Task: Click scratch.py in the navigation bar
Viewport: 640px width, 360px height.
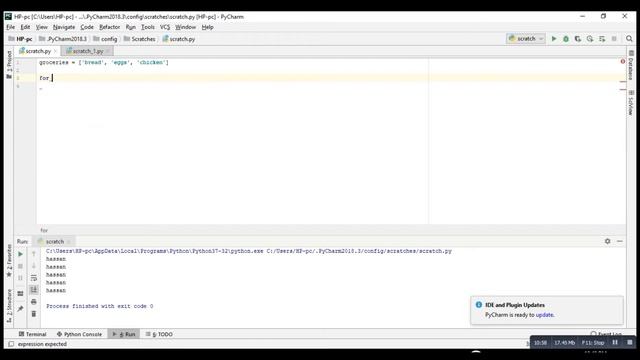Action: tap(179, 39)
